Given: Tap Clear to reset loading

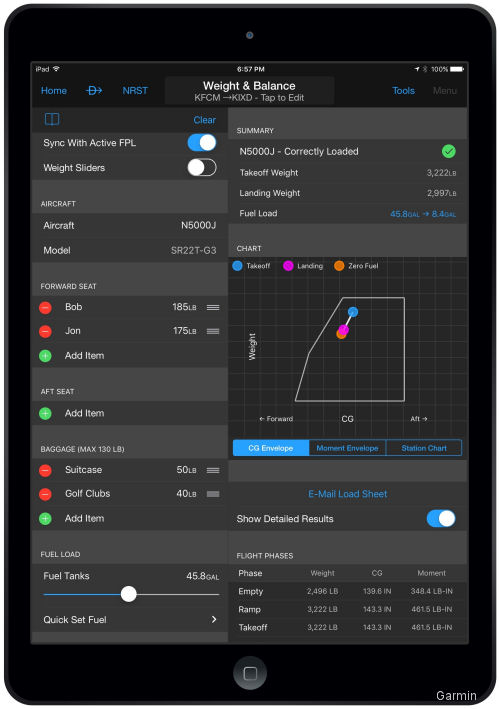Looking at the screenshot, I should [204, 120].
